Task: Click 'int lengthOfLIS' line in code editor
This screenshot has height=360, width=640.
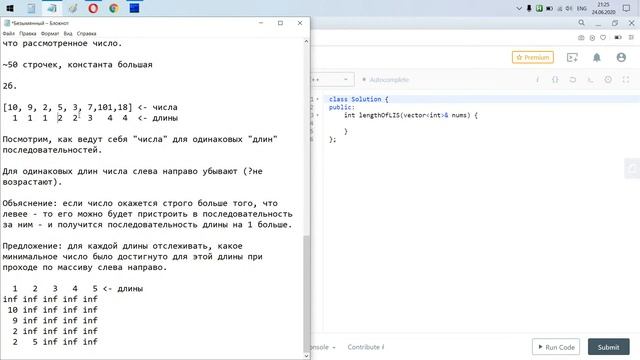Action: 411,115
